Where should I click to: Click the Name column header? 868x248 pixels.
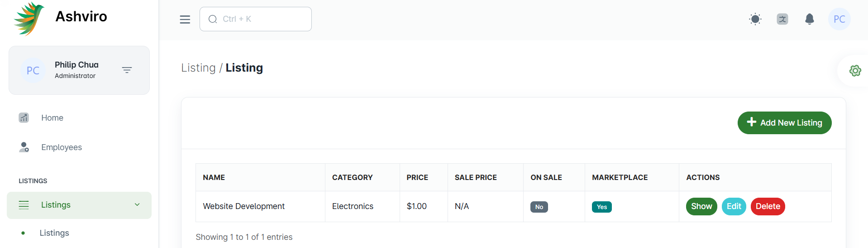tap(214, 177)
